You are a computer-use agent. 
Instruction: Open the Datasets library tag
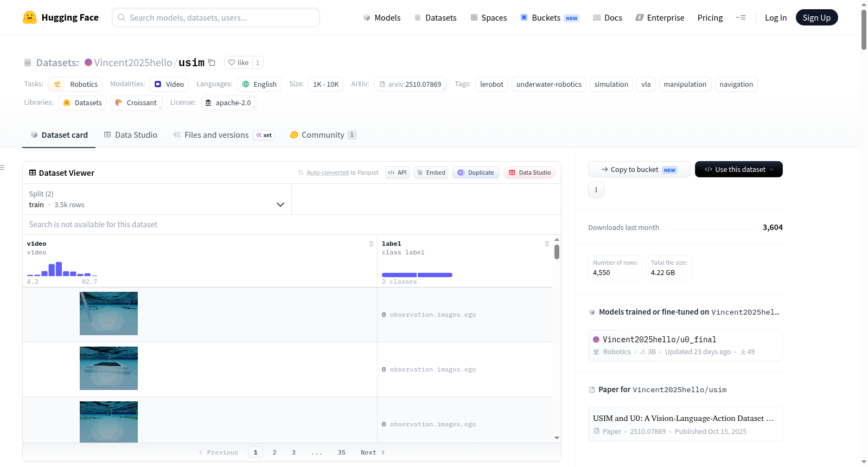pos(82,103)
